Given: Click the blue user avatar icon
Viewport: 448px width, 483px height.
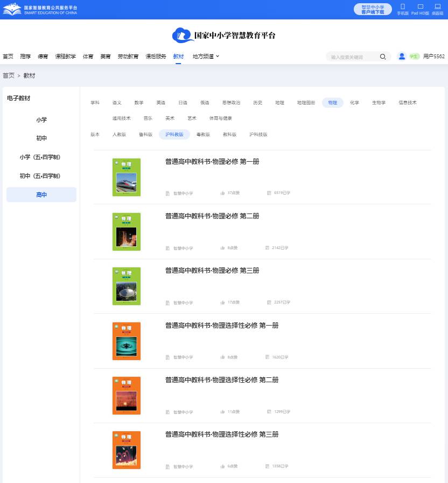Looking at the screenshot, I should 401,56.
